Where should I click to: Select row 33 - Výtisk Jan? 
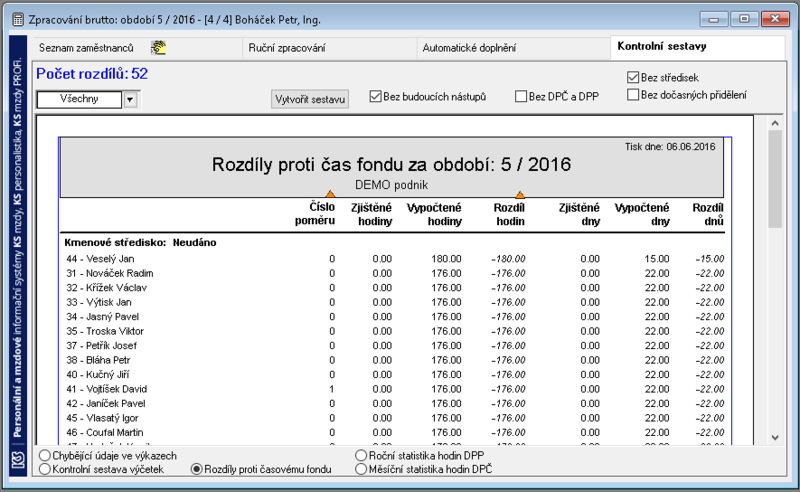tap(394, 302)
